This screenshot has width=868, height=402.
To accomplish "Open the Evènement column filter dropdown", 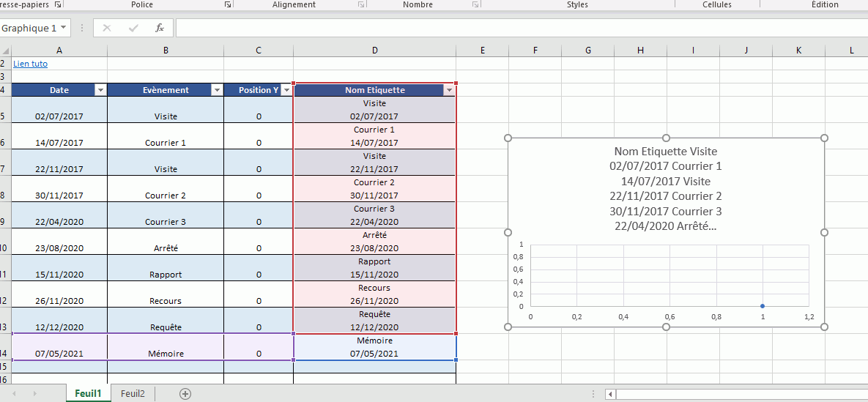I will coord(217,90).
